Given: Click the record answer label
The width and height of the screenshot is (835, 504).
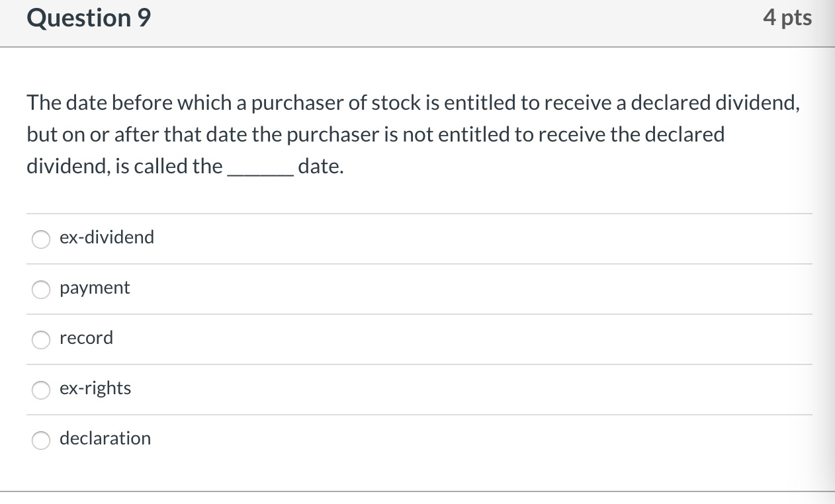Looking at the screenshot, I should [86, 338].
